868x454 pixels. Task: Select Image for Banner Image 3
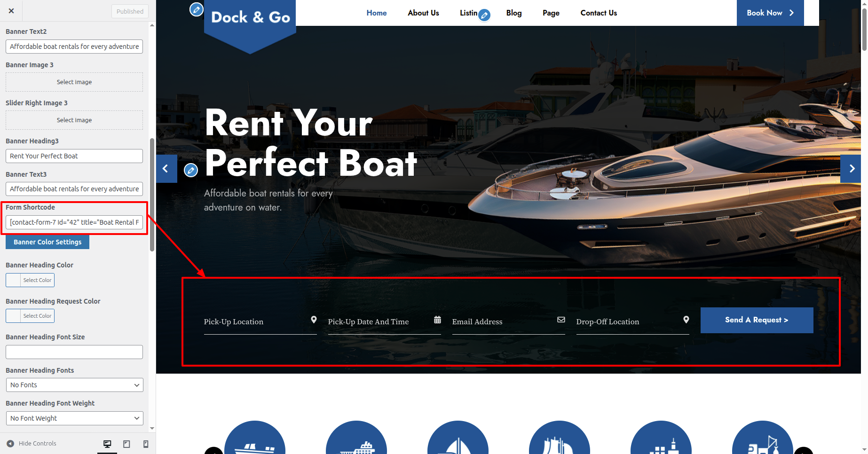pos(74,82)
